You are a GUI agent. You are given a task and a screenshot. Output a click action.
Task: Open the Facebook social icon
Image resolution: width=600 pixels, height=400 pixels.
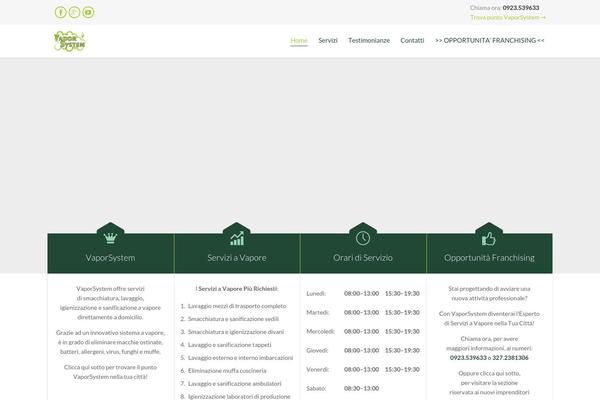point(60,12)
